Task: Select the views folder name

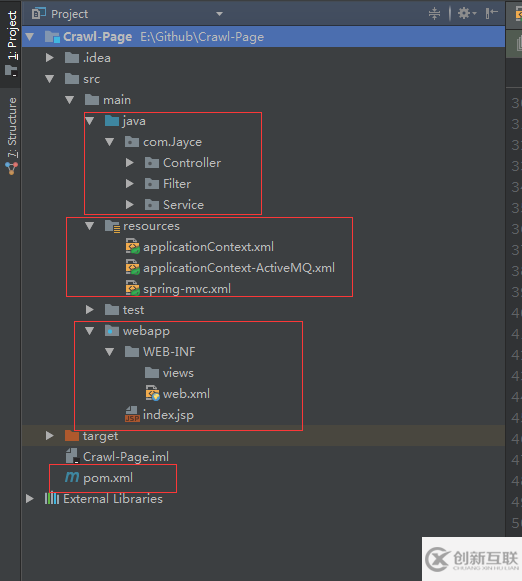Action: pyautogui.click(x=178, y=373)
